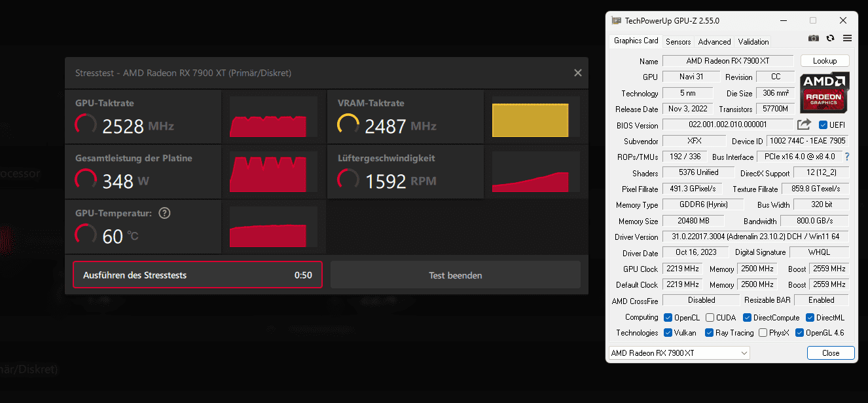Click the GPU-Temperatur help icon

[165, 213]
